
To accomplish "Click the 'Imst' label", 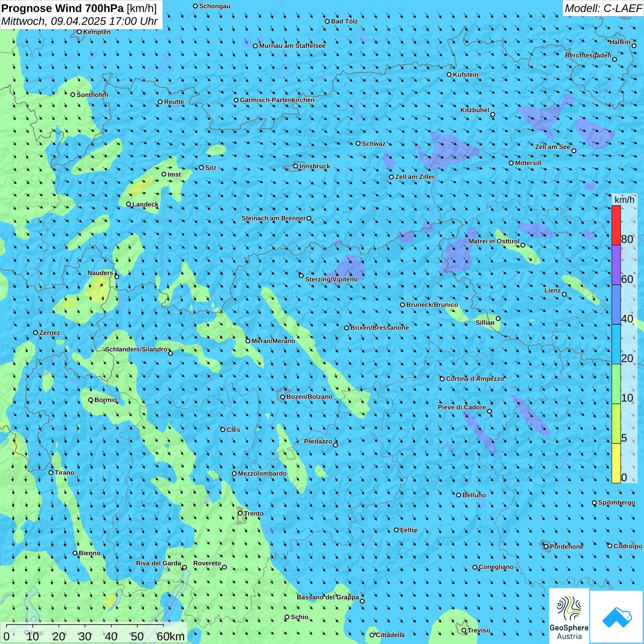I will coord(174,174).
